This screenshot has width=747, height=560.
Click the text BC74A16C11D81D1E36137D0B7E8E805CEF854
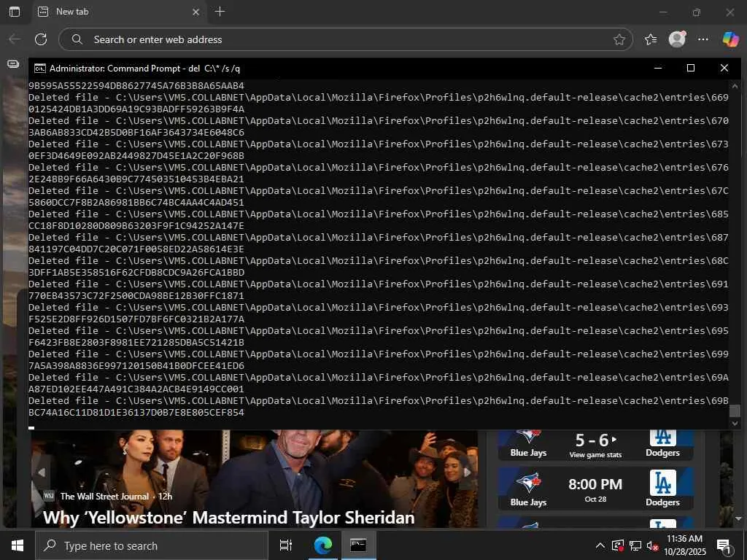136,413
